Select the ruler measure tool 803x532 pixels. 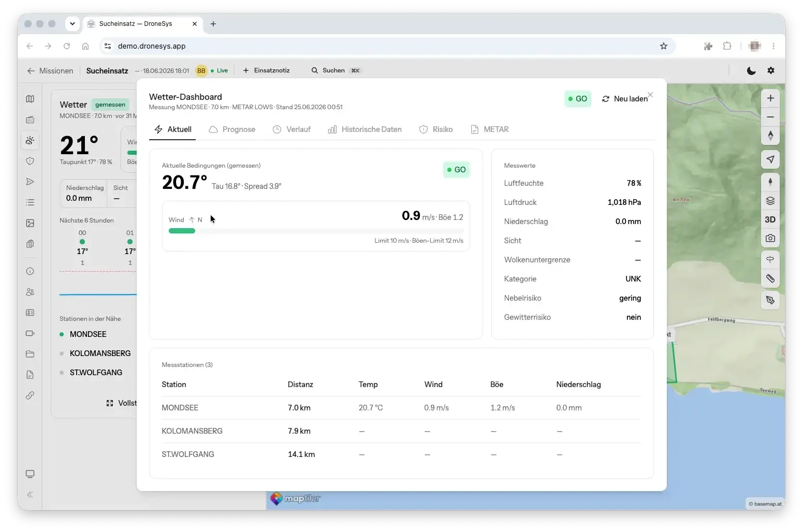770,279
